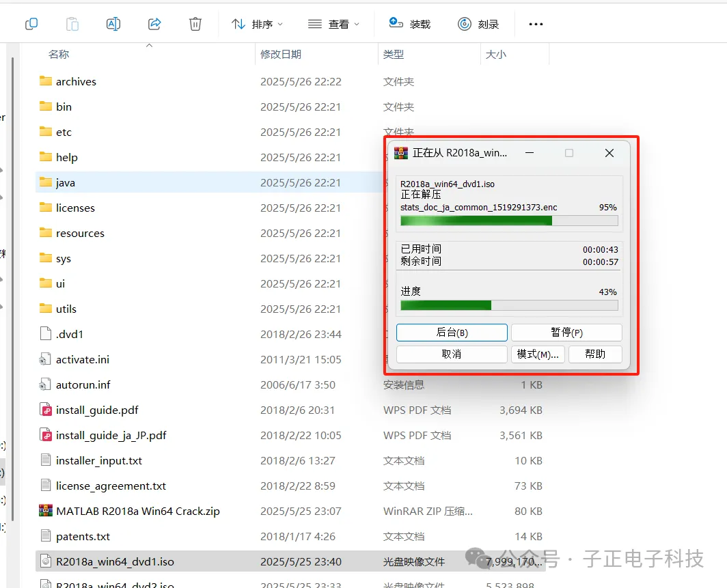The width and height of the screenshot is (727, 588).
Task: Select the sys folder icon
Action: 45,258
